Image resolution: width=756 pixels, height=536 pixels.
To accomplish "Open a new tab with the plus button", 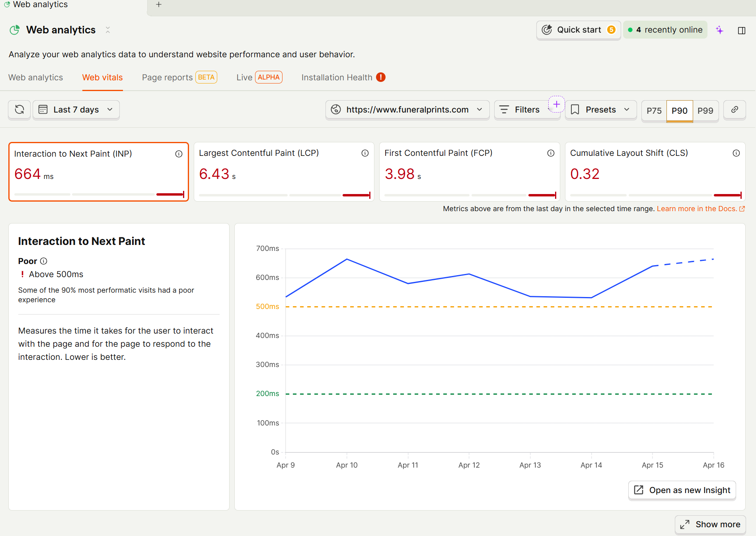I will point(159,4).
